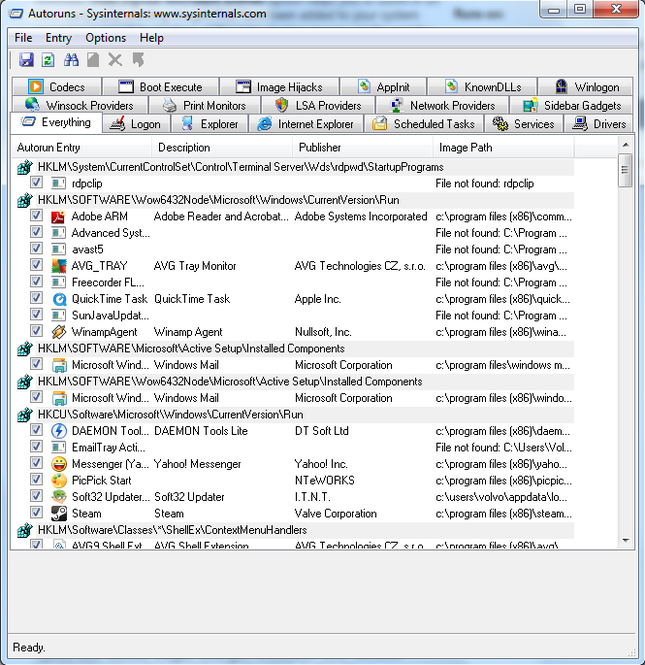This screenshot has height=665, width=645.
Task: Open the Services tab
Action: tap(523, 124)
